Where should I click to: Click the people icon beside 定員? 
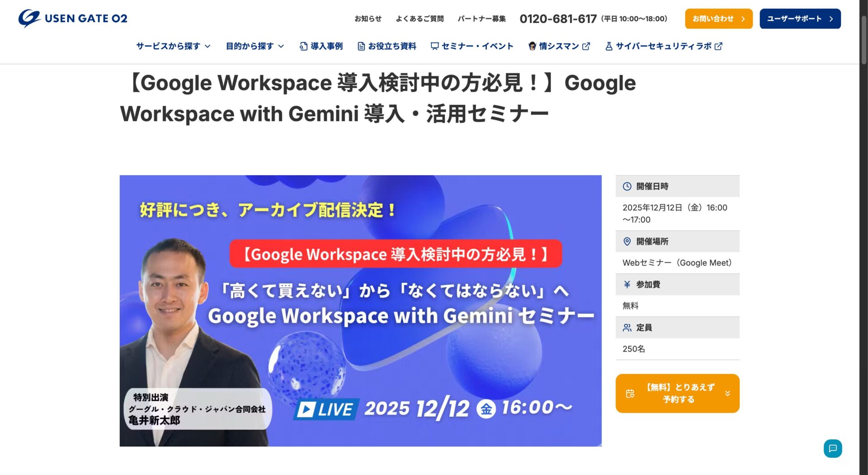(x=627, y=327)
